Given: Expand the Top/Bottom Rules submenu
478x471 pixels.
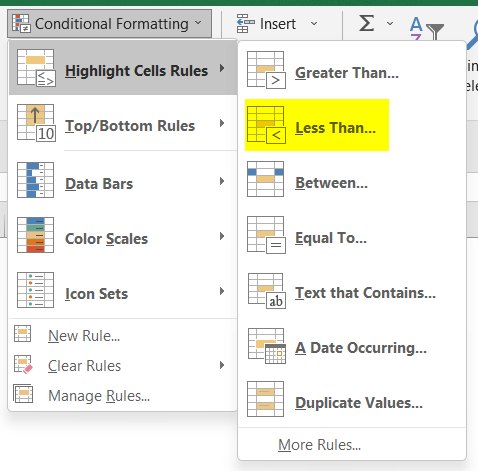Looking at the screenshot, I should coord(123,123).
